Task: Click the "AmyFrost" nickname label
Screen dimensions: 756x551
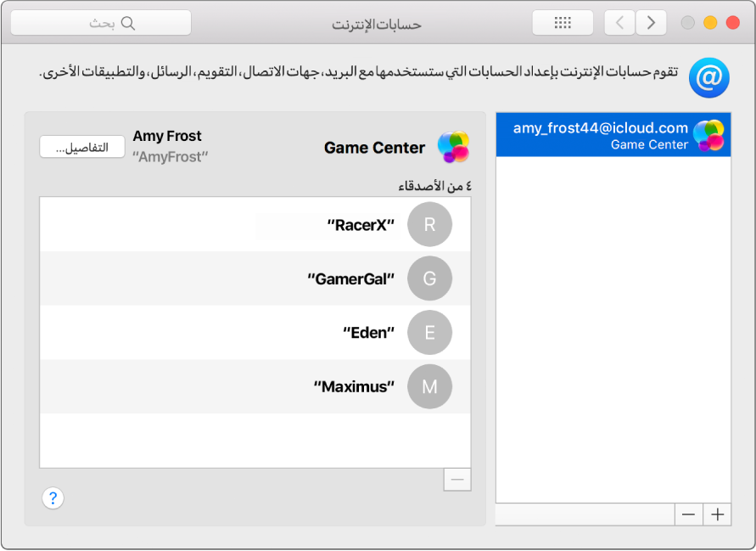Action: [x=171, y=157]
